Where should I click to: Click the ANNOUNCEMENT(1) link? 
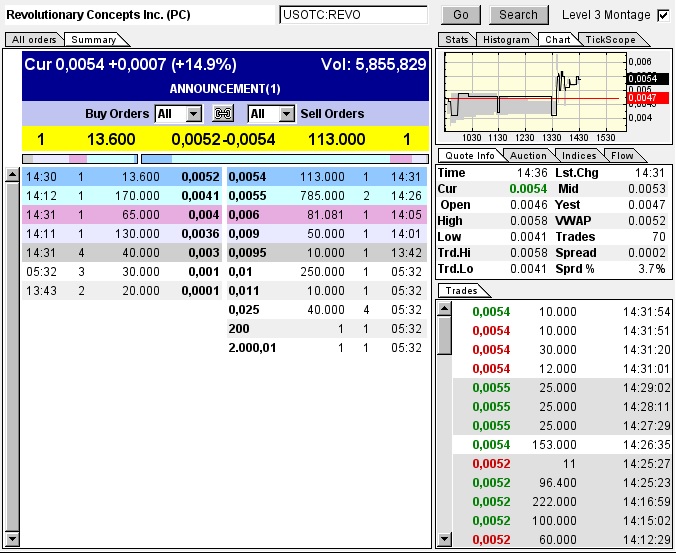pyautogui.click(x=225, y=89)
